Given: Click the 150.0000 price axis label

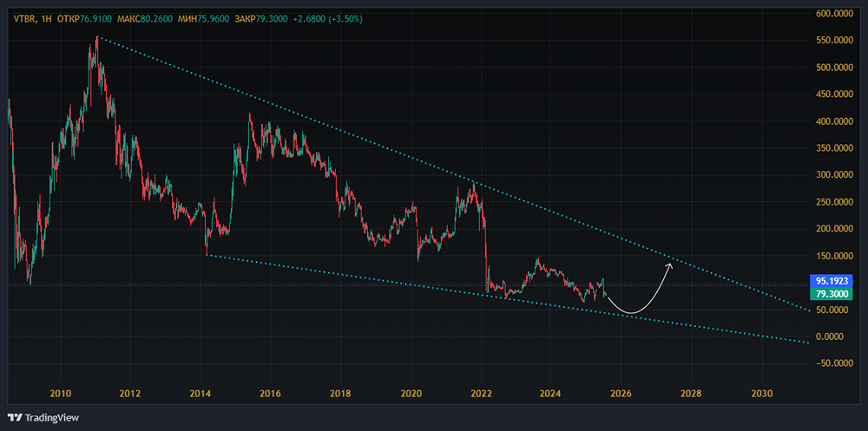Looking at the screenshot, I should 833,256.
